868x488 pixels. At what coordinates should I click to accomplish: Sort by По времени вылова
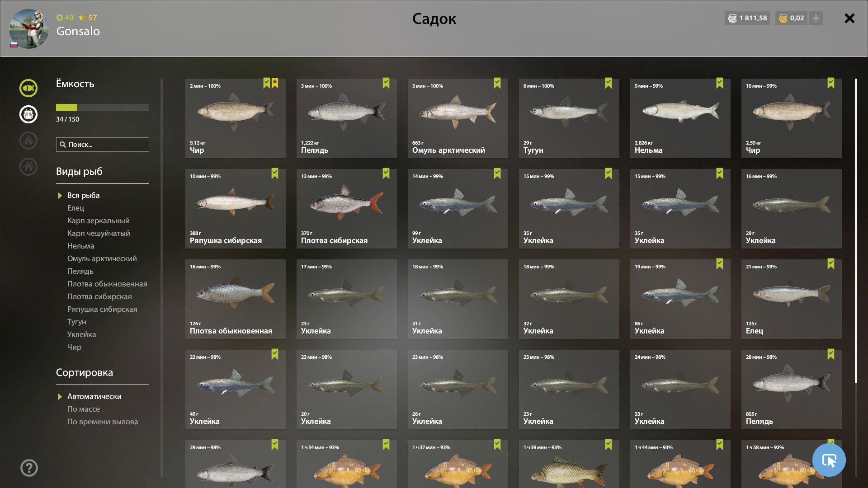103,422
